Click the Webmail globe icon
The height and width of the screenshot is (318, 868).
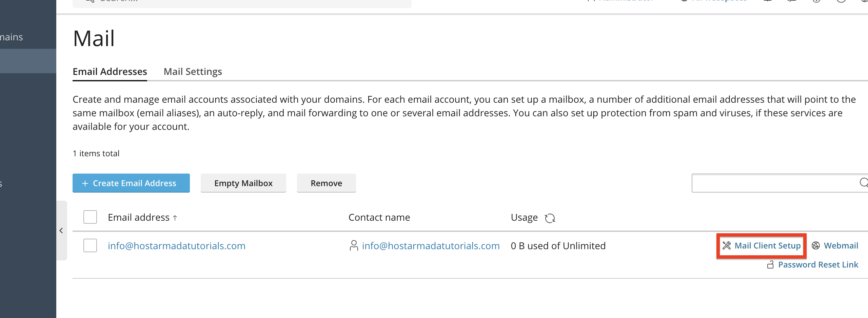pyautogui.click(x=816, y=246)
